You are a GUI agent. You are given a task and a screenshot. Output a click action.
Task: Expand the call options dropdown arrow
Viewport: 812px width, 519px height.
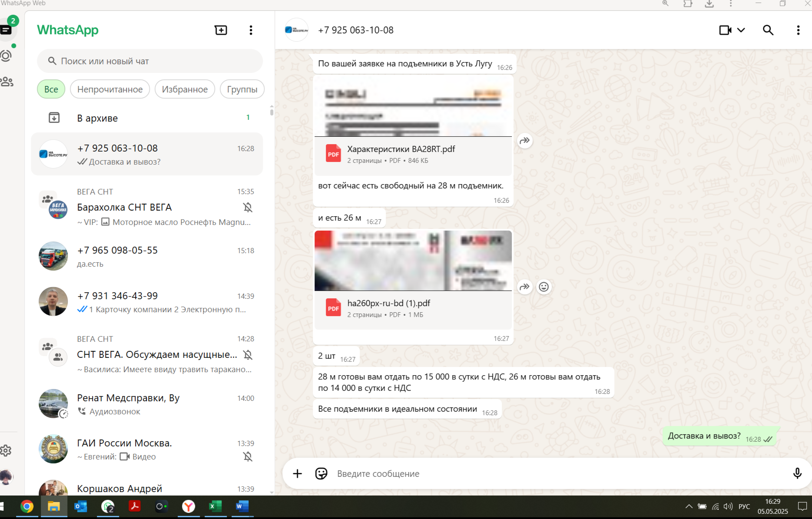(x=741, y=30)
